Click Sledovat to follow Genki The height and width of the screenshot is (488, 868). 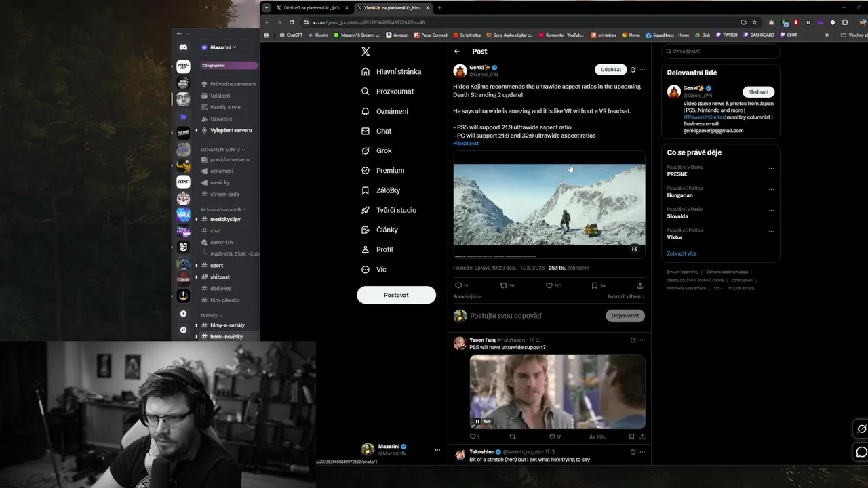coord(758,91)
